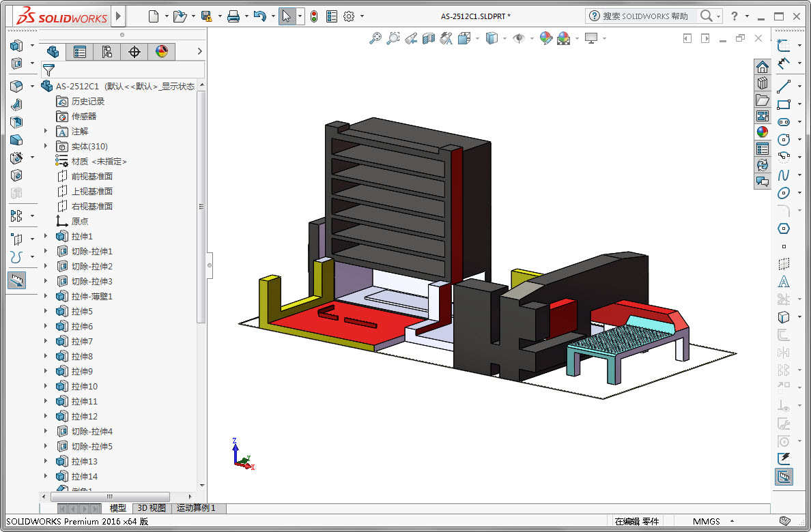Expand the 实体(310) solid bodies node
This screenshot has width=811, height=532.
pos(46,147)
